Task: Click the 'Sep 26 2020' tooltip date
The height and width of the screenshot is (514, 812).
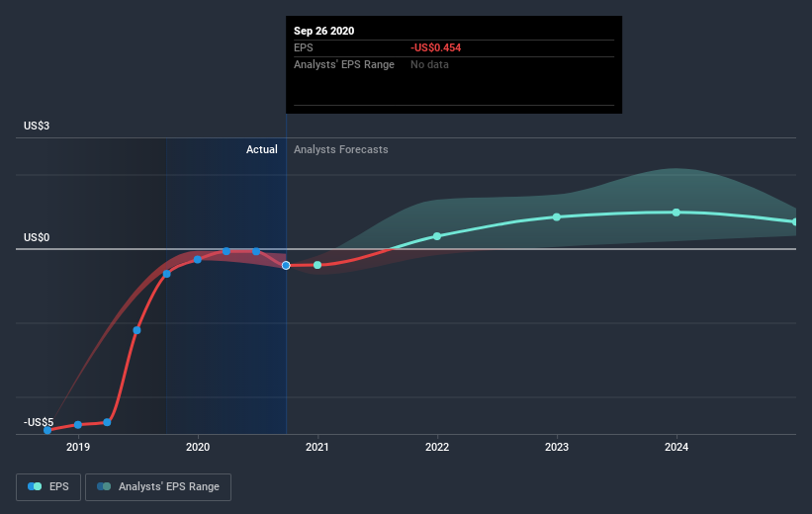Action: point(323,31)
